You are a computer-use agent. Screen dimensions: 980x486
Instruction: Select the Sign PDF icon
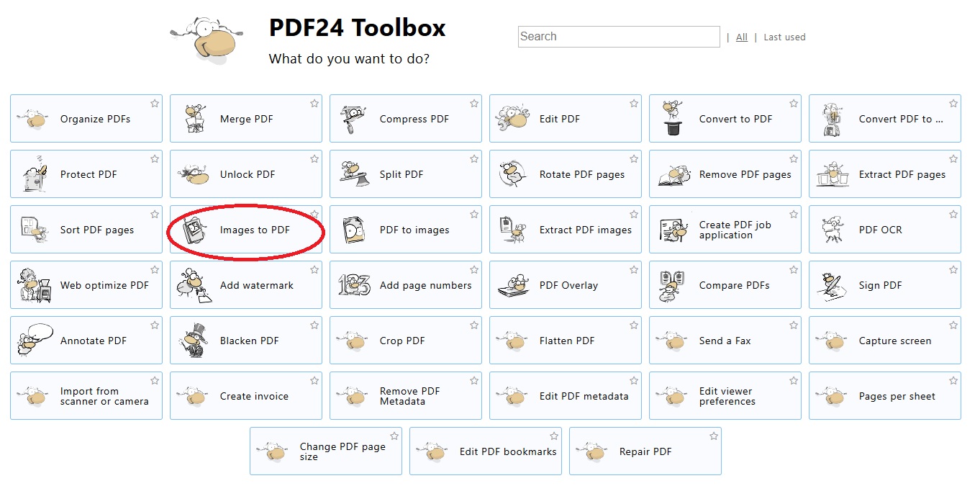tap(832, 286)
